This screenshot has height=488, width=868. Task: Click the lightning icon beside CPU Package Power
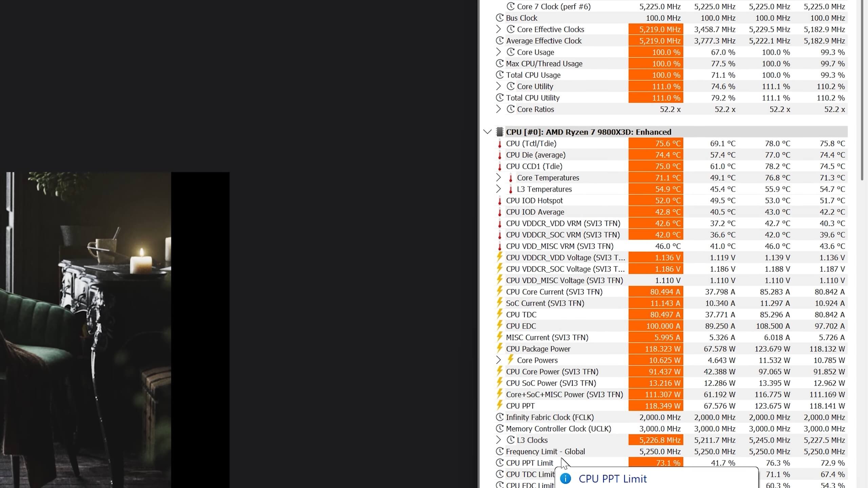pyautogui.click(x=499, y=348)
